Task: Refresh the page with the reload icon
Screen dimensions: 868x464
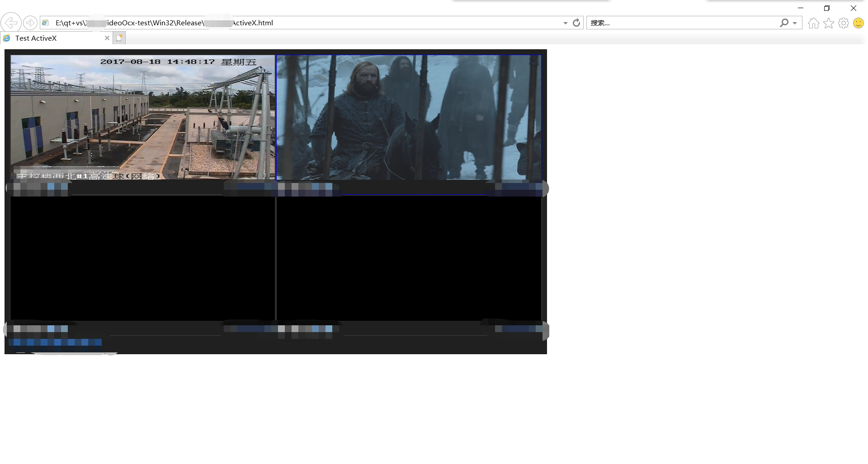Action: pos(576,23)
